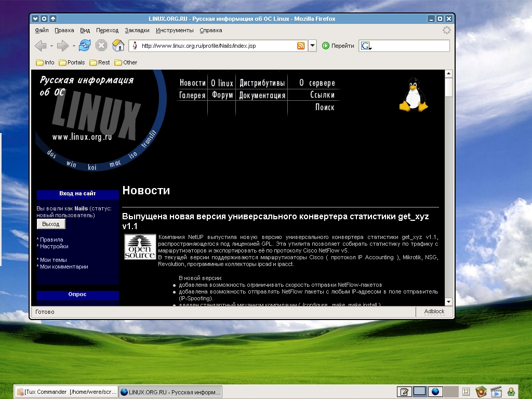Click the Firefox throbber activity icon
This screenshot has width=532, height=399.
pos(446,30)
